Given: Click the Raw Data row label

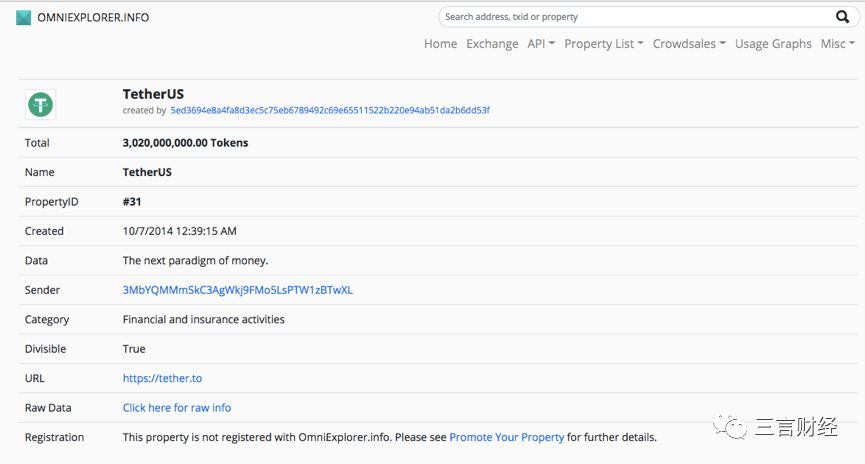Looking at the screenshot, I should coord(48,408).
